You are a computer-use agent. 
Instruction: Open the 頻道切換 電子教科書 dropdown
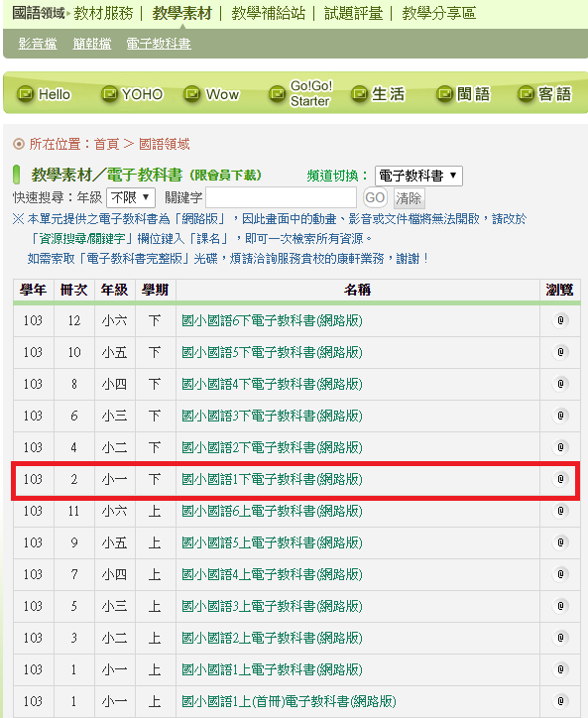coord(418,176)
